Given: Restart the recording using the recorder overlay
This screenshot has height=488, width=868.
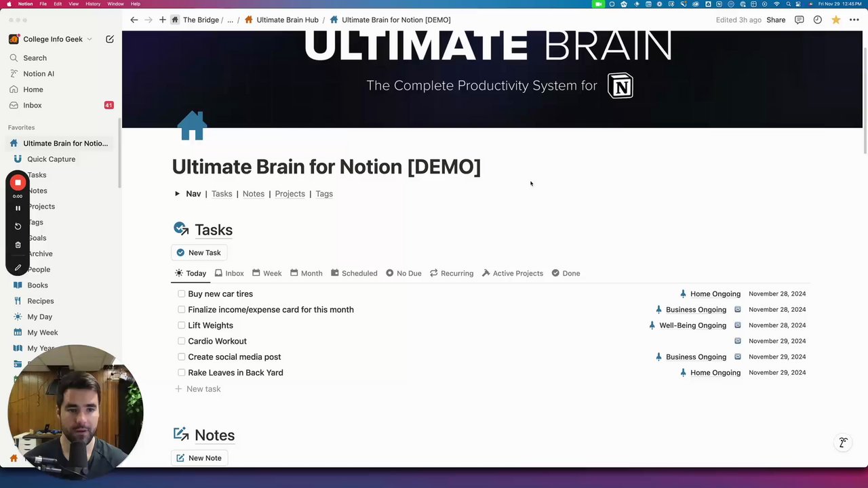Looking at the screenshot, I should [x=18, y=226].
